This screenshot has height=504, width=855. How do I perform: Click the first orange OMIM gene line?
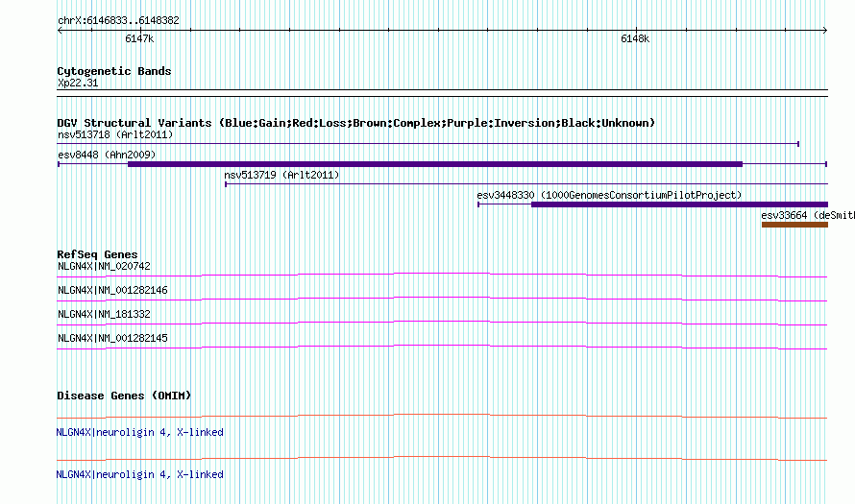click(x=442, y=417)
